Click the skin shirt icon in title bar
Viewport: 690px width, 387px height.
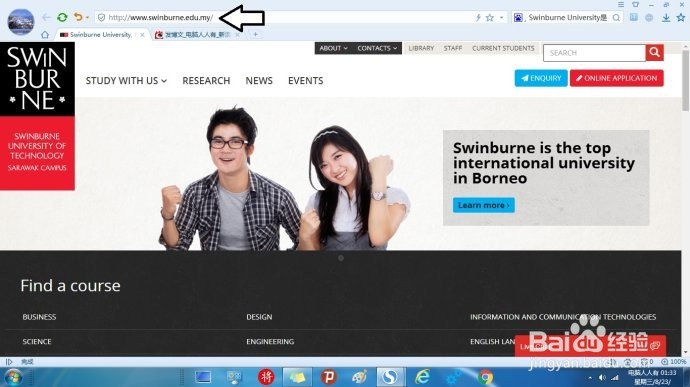(x=635, y=4)
